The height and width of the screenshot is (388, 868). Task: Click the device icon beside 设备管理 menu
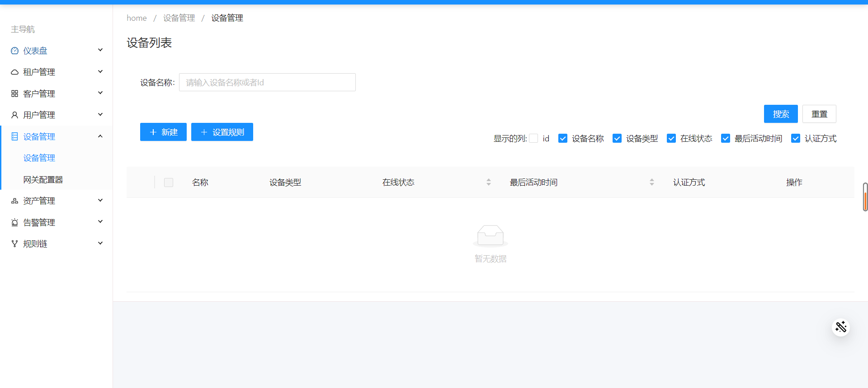[x=14, y=136]
